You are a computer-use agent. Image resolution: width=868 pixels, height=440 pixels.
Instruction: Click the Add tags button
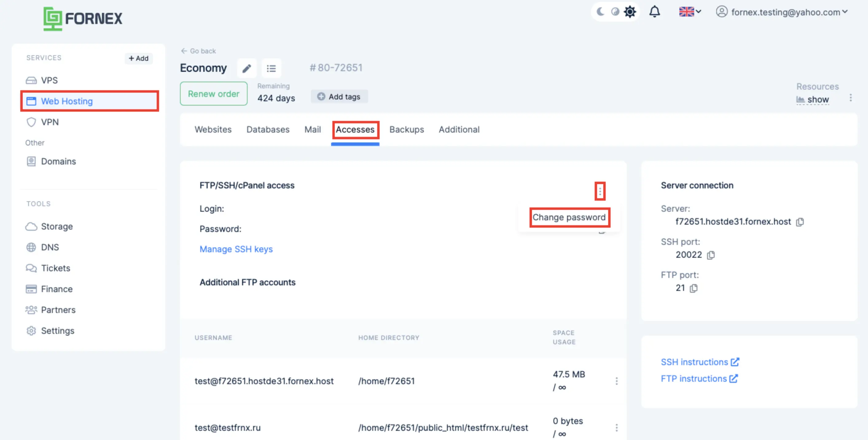click(339, 97)
